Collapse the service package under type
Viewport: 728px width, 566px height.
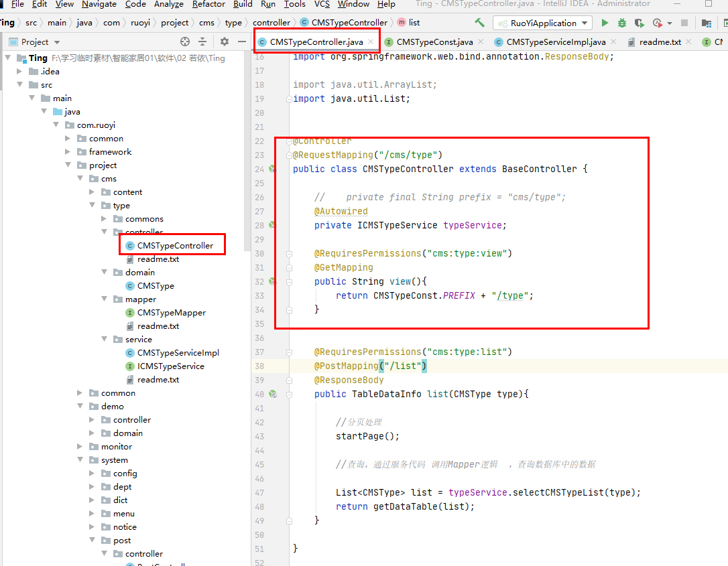[x=104, y=339]
